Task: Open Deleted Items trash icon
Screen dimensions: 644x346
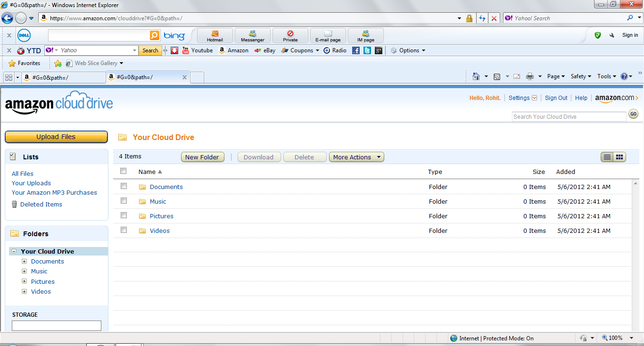Action: click(x=15, y=204)
